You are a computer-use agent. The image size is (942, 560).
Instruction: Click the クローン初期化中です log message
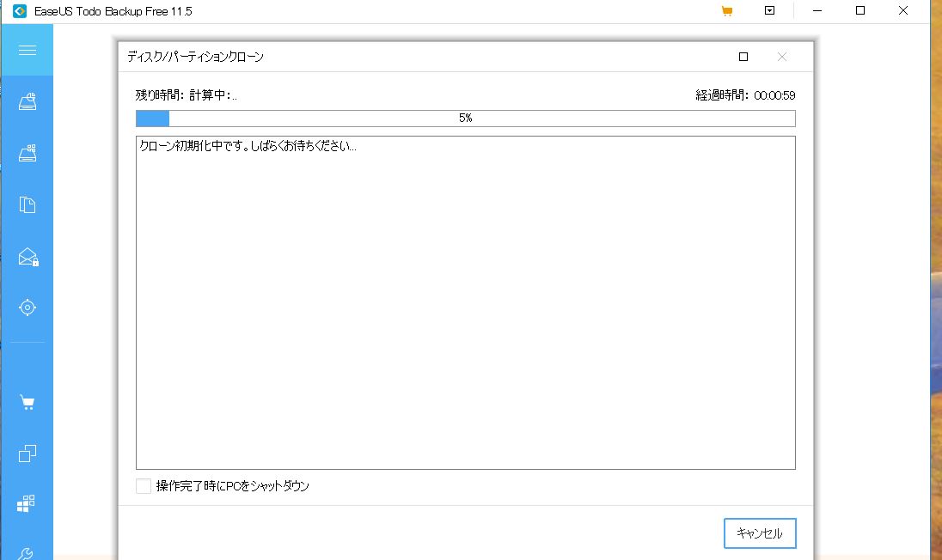(x=248, y=146)
